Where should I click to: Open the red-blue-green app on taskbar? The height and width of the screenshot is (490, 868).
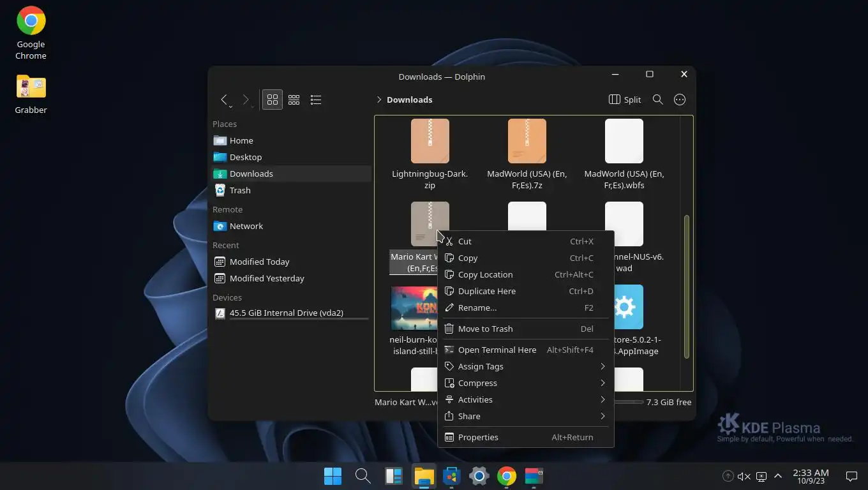534,476
